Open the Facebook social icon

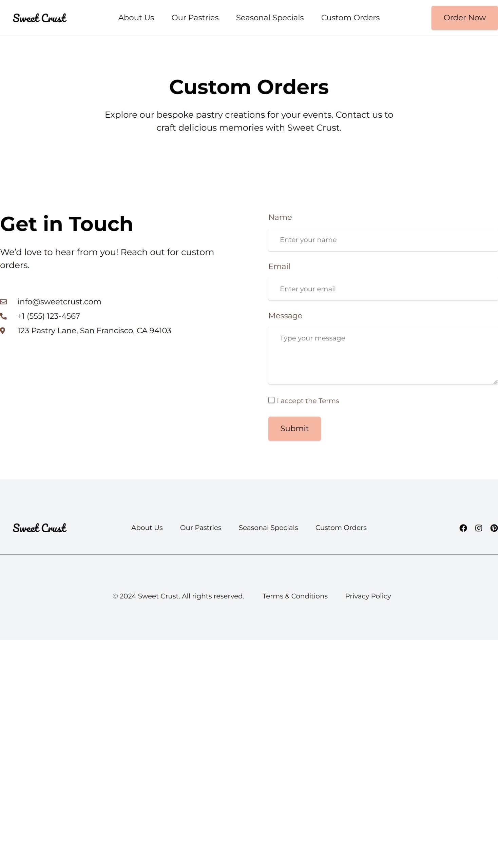tap(463, 528)
